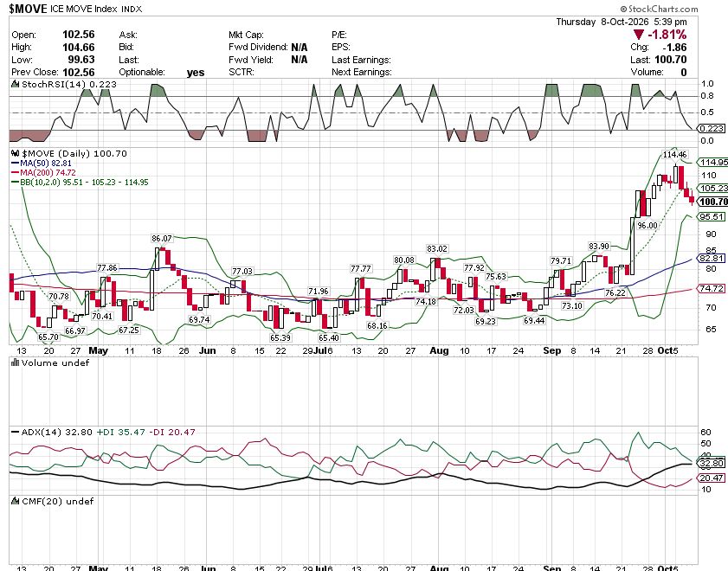Click the 83.90 September price label
This screenshot has width=728, height=571.
(598, 247)
